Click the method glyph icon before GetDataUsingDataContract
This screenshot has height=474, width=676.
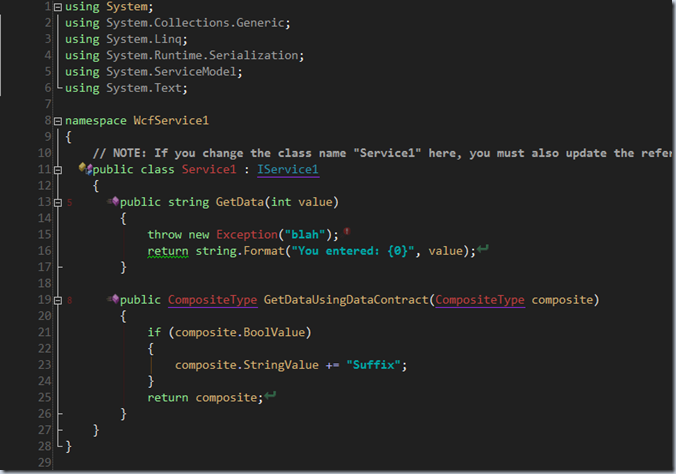pyautogui.click(x=113, y=298)
